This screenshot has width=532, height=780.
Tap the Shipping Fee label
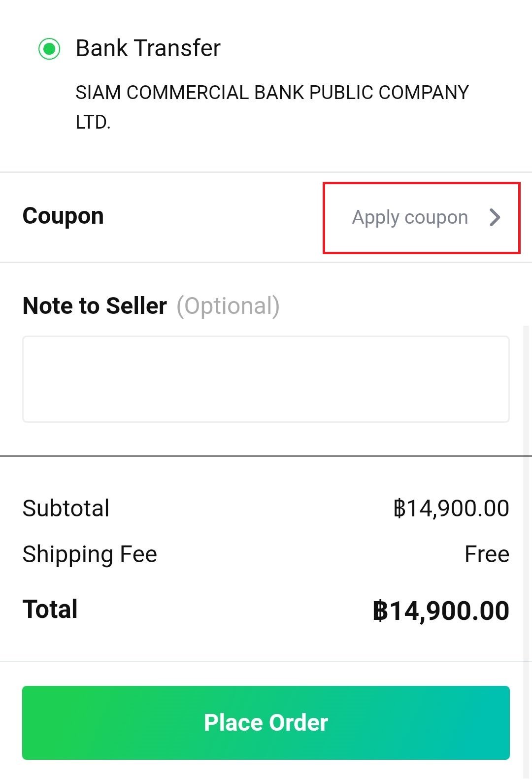[90, 554]
